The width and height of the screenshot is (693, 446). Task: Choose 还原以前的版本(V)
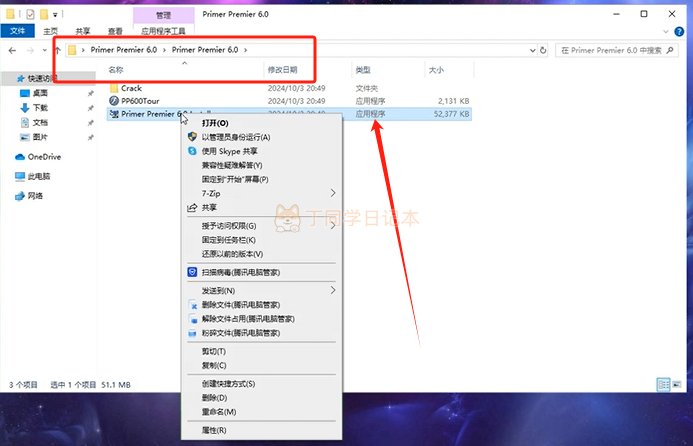tap(262, 254)
